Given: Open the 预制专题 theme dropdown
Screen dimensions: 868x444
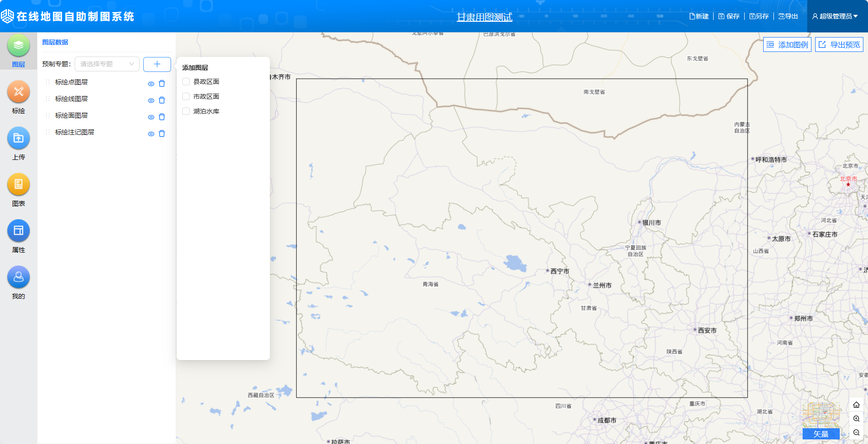Looking at the screenshot, I should 107,64.
